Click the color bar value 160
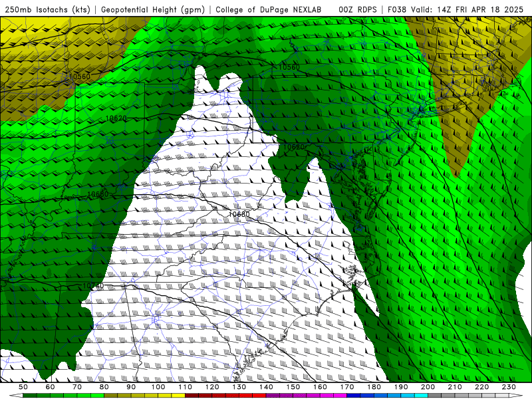Viewport: 532px width, 399px height. (320, 387)
